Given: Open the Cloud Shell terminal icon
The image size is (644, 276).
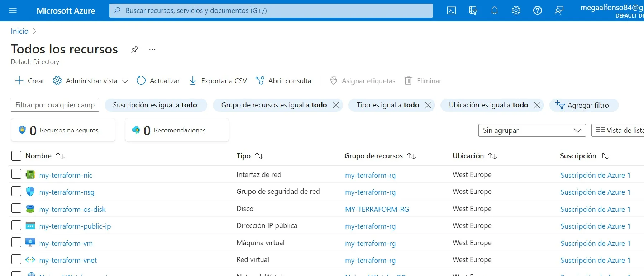Looking at the screenshot, I should point(452,11).
